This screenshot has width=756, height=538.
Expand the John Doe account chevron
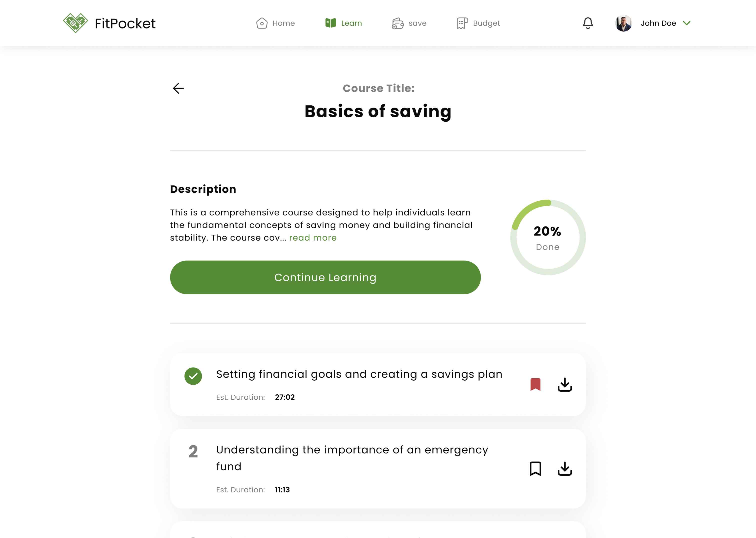[686, 23]
